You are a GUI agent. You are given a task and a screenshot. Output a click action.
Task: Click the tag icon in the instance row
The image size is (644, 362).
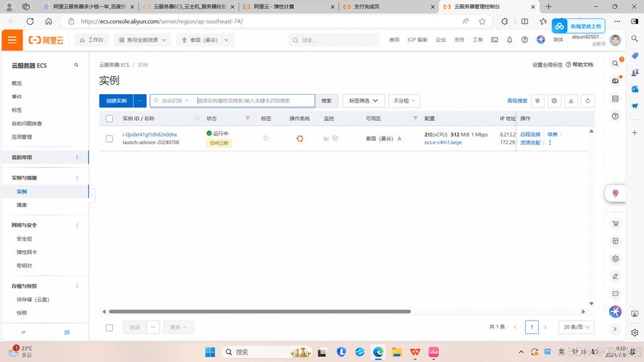click(x=266, y=139)
